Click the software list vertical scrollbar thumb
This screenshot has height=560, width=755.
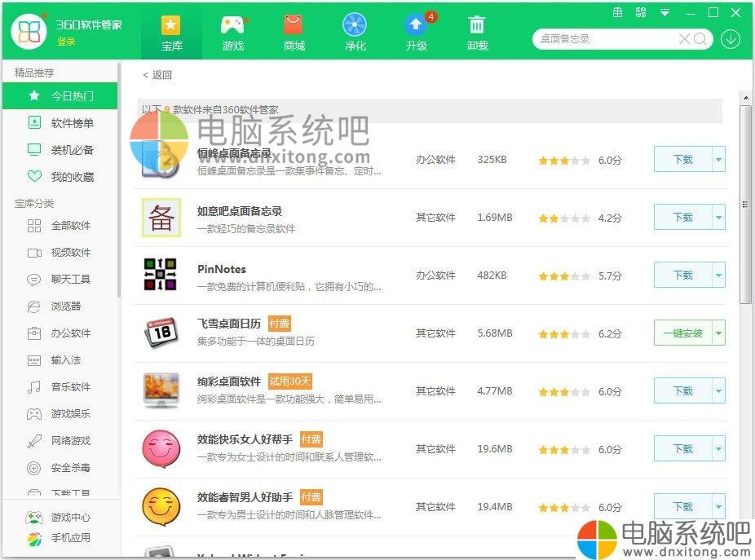click(745, 205)
